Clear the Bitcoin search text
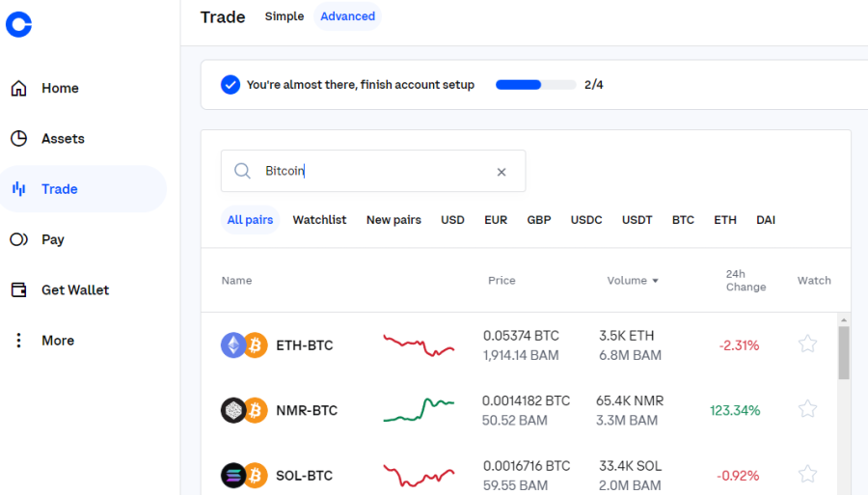 point(502,172)
